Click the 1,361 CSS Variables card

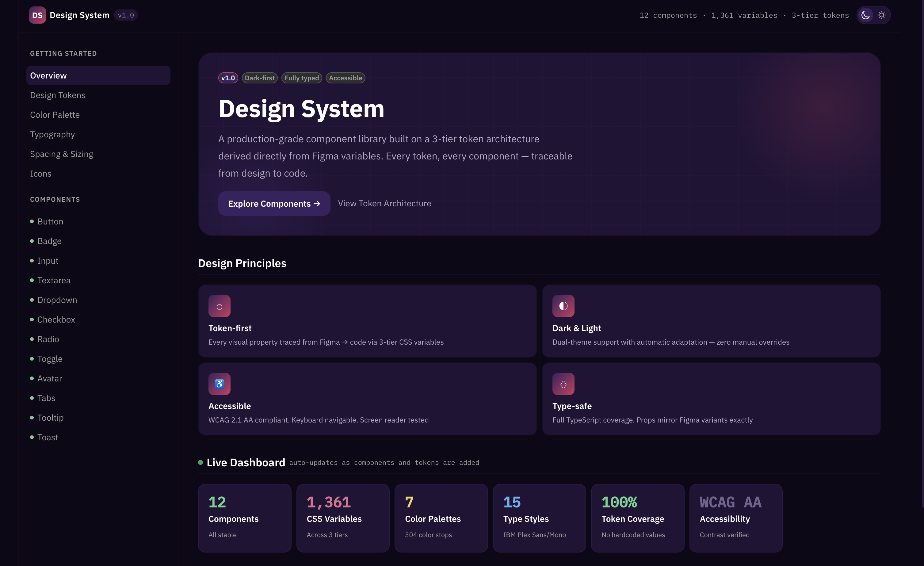(x=343, y=518)
